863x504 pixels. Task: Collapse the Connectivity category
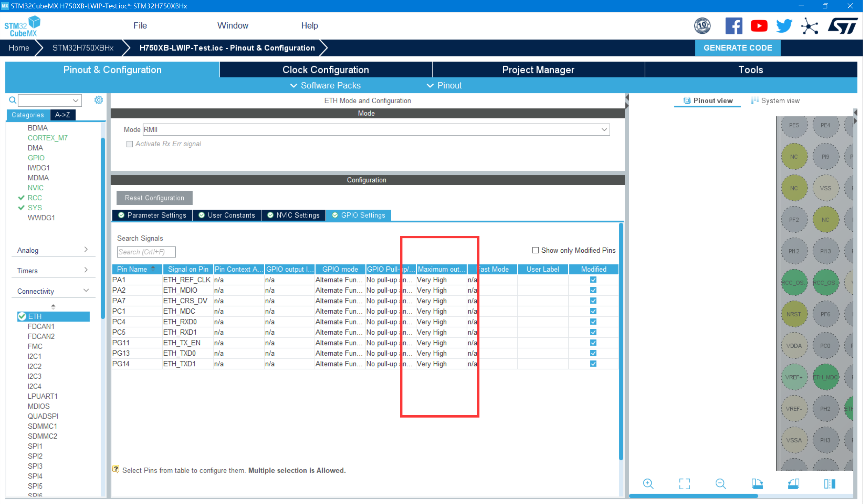53,291
